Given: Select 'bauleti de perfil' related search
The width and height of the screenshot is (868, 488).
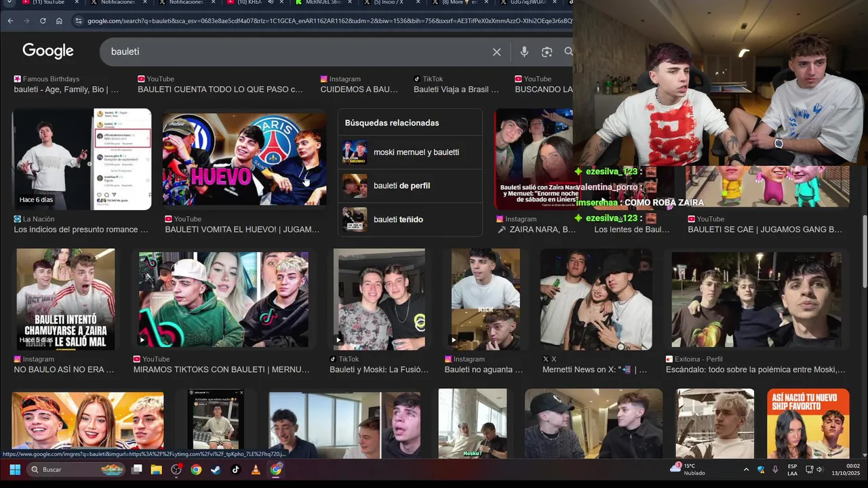Looking at the screenshot, I should [410, 186].
